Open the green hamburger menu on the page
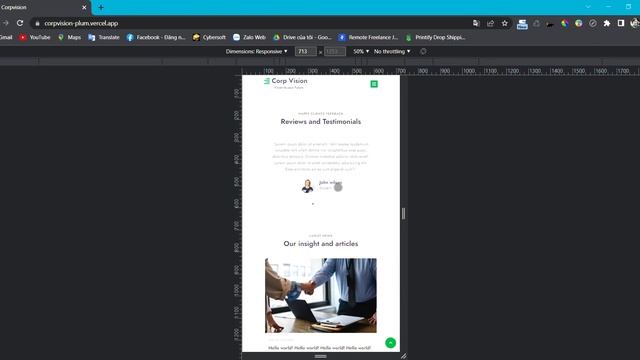Viewport: 640px width, 360px height. [374, 84]
